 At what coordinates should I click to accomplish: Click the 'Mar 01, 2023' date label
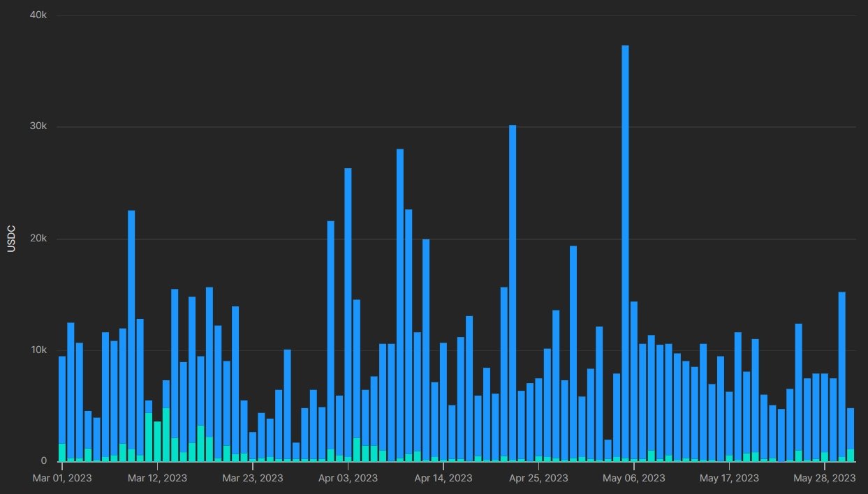pos(62,478)
